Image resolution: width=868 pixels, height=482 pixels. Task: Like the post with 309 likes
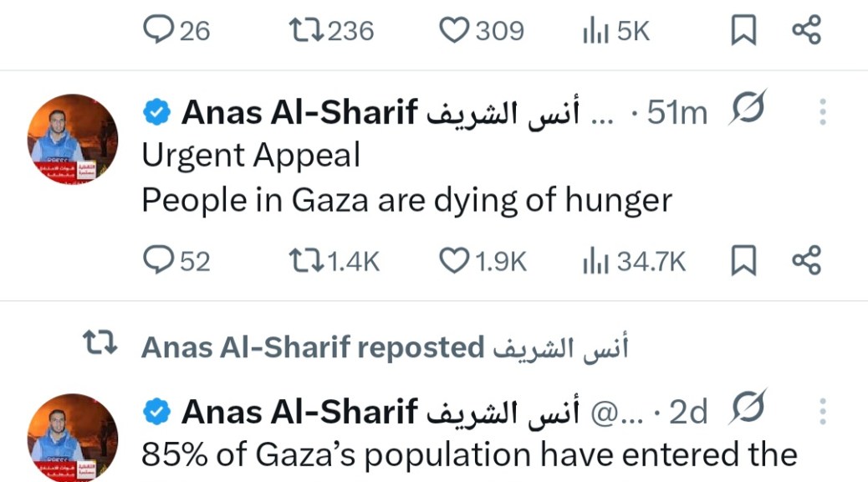tap(454, 31)
